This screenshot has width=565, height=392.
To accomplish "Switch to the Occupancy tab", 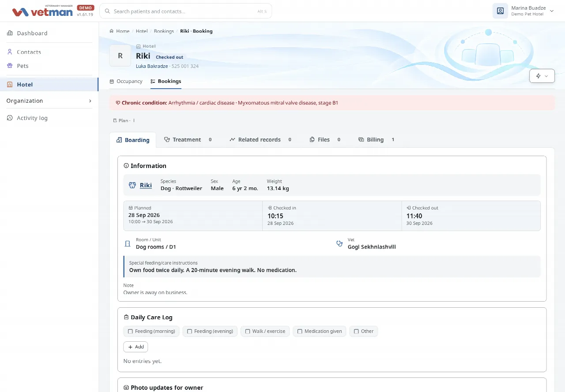I will click(126, 81).
